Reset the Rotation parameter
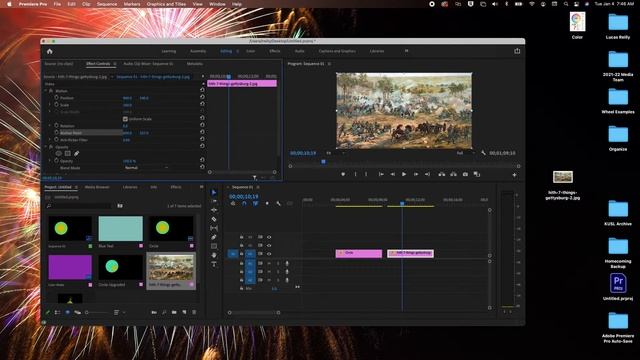640x360 pixels. [202, 125]
